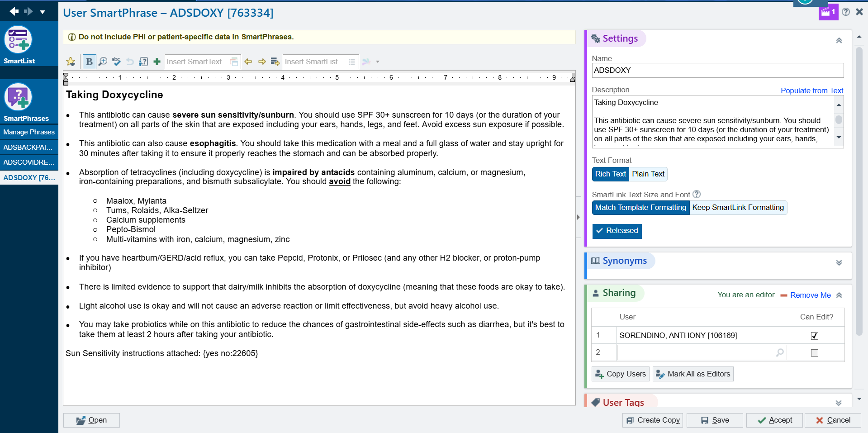Collapse the Sharing section
This screenshot has width=868, height=433.
point(839,295)
